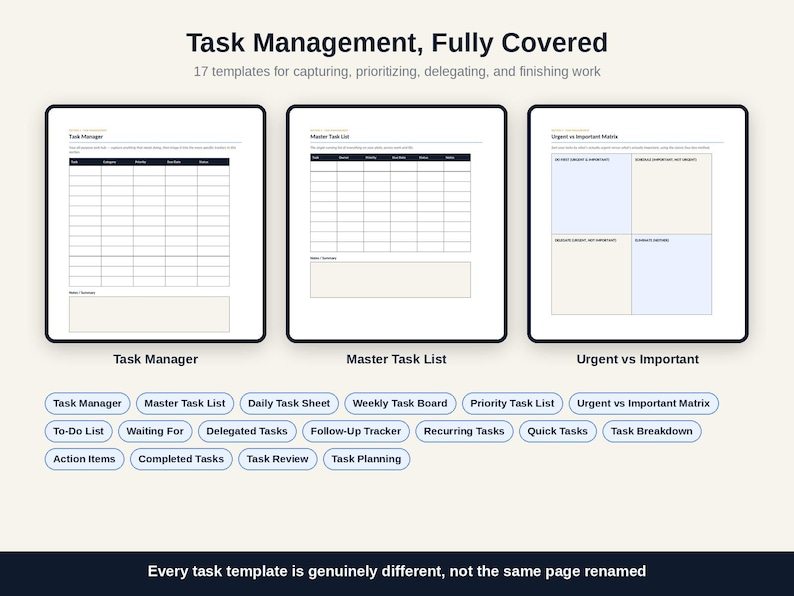Click the dark table header in Master Task List preview
The image size is (794, 596).
(x=390, y=157)
